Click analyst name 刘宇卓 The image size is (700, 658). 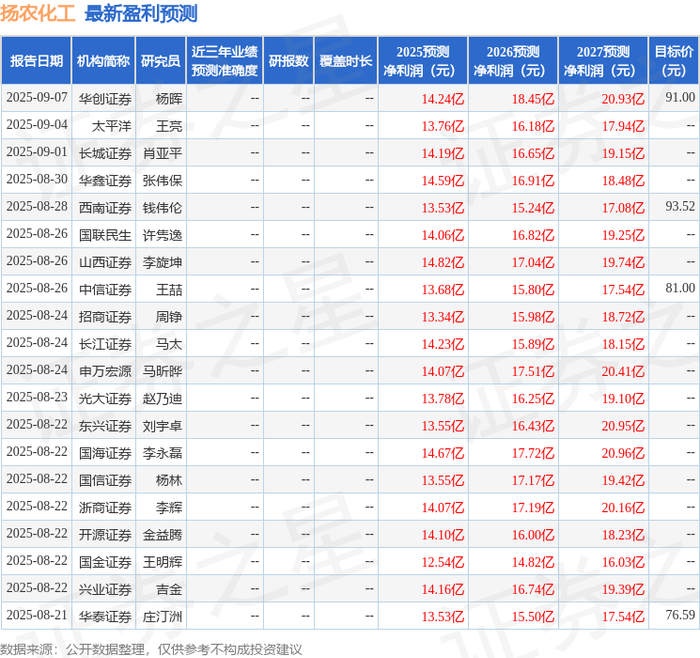pyautogui.click(x=162, y=425)
